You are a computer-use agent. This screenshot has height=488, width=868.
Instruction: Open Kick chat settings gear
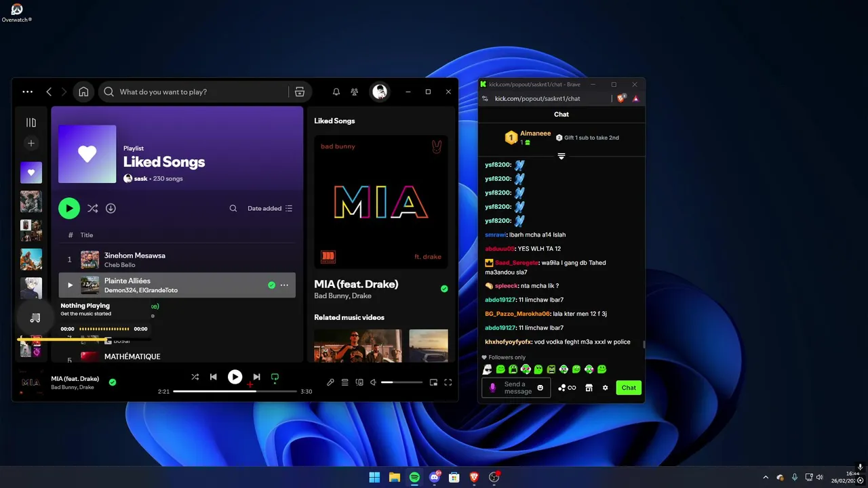coord(605,388)
